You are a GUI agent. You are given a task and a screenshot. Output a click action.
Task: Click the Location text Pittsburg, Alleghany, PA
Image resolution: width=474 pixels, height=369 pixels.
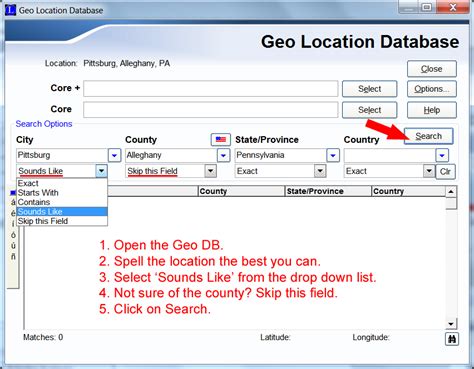point(126,63)
